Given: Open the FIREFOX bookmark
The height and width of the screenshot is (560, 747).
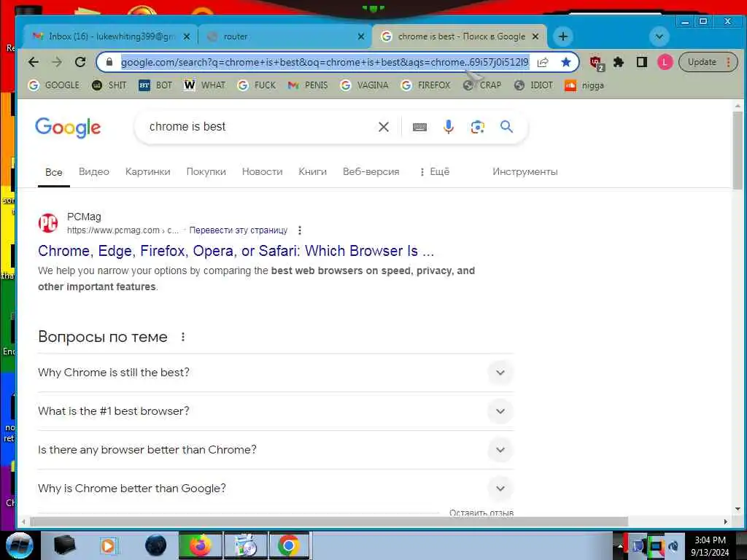Looking at the screenshot, I should [x=426, y=85].
